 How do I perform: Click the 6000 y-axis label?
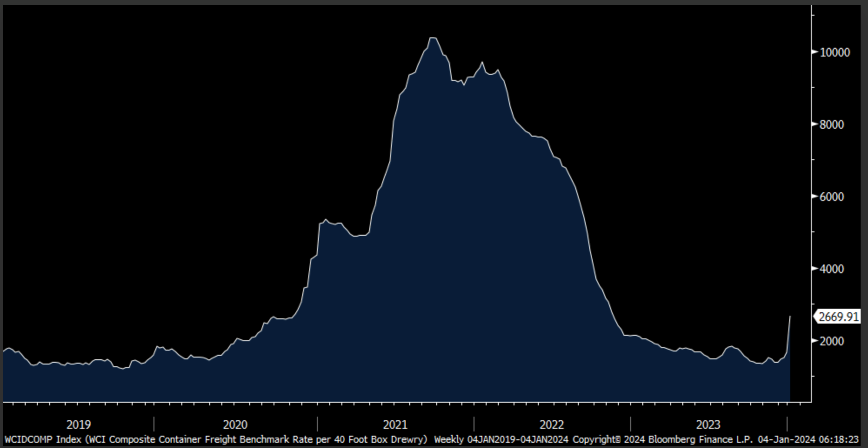point(831,197)
